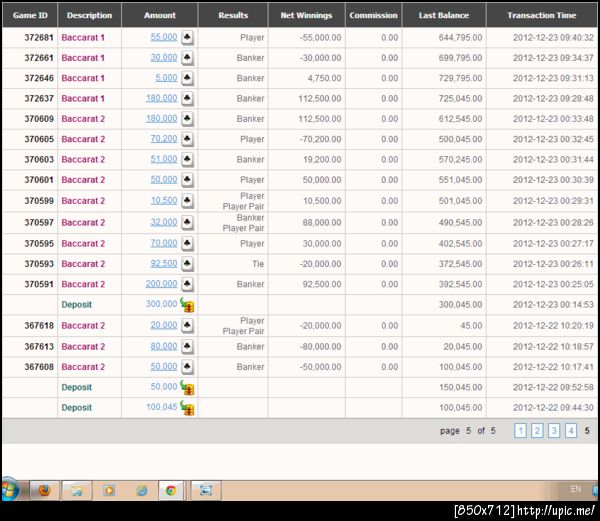Open the 32,000 amount link
The width and height of the screenshot is (600, 521).
[x=164, y=222]
